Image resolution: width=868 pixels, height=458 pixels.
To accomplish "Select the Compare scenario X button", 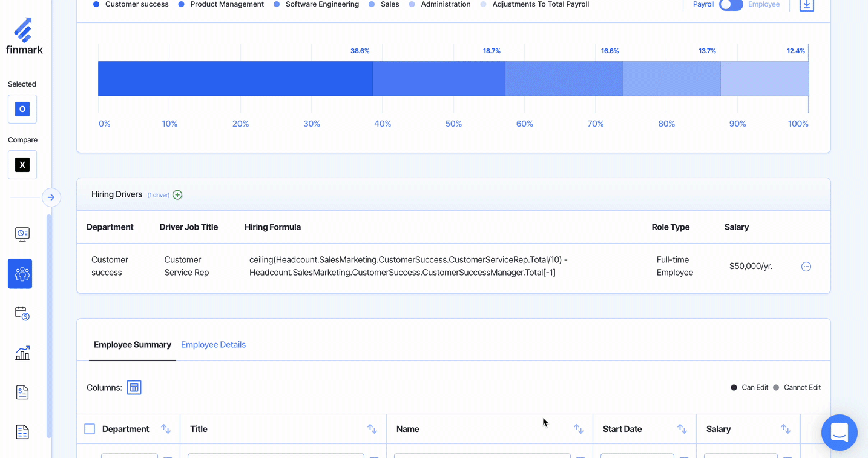I will [22, 165].
